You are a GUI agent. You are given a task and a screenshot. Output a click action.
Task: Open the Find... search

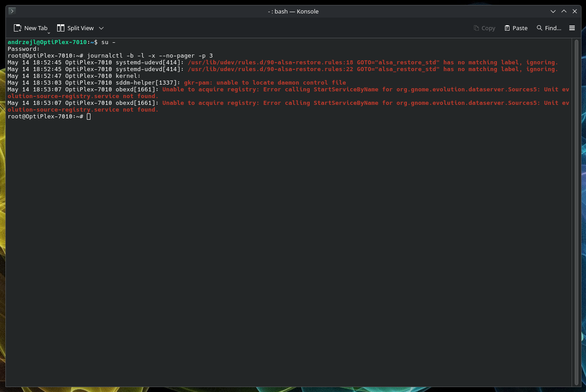click(x=549, y=28)
